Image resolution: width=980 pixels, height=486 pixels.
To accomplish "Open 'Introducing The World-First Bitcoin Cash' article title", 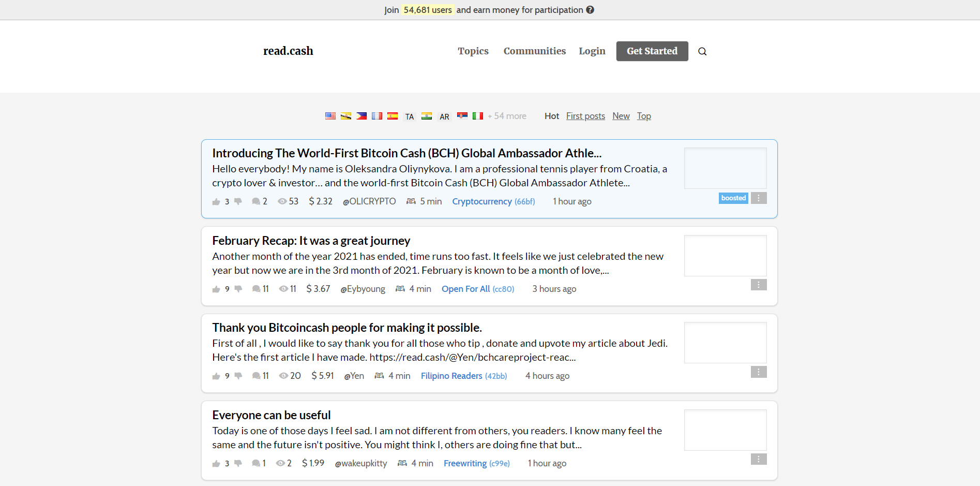I will [407, 153].
